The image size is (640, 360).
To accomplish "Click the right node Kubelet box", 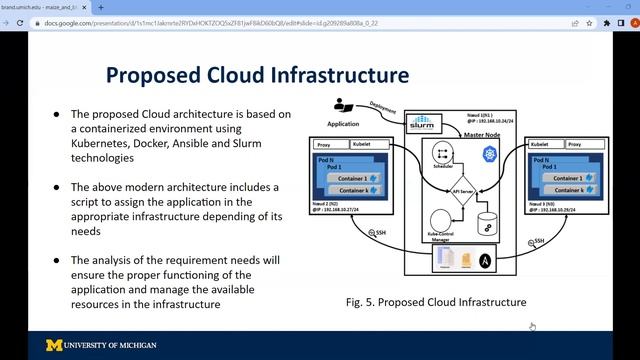I will click(546, 144).
